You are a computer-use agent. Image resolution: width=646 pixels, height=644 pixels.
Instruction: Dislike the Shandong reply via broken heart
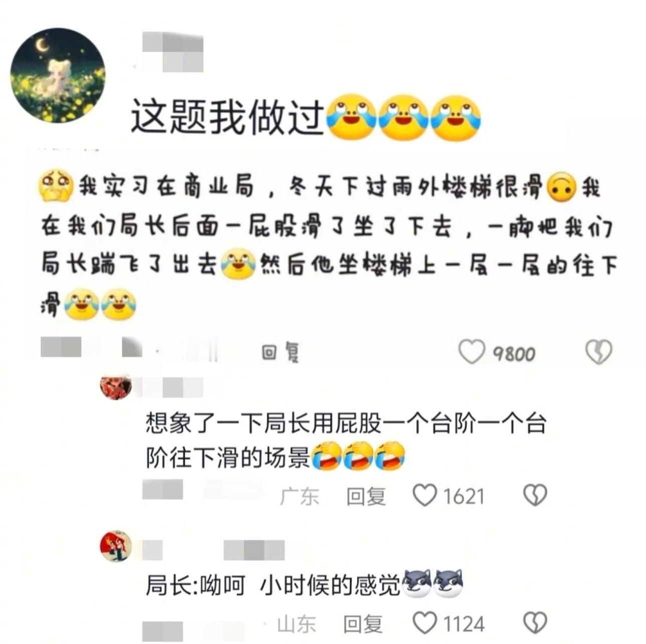(535, 623)
